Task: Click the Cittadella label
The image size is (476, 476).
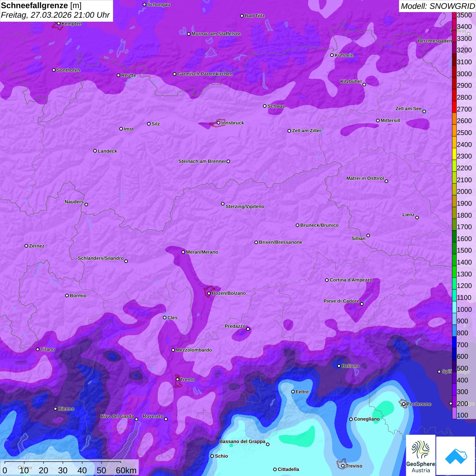Action: (288, 469)
